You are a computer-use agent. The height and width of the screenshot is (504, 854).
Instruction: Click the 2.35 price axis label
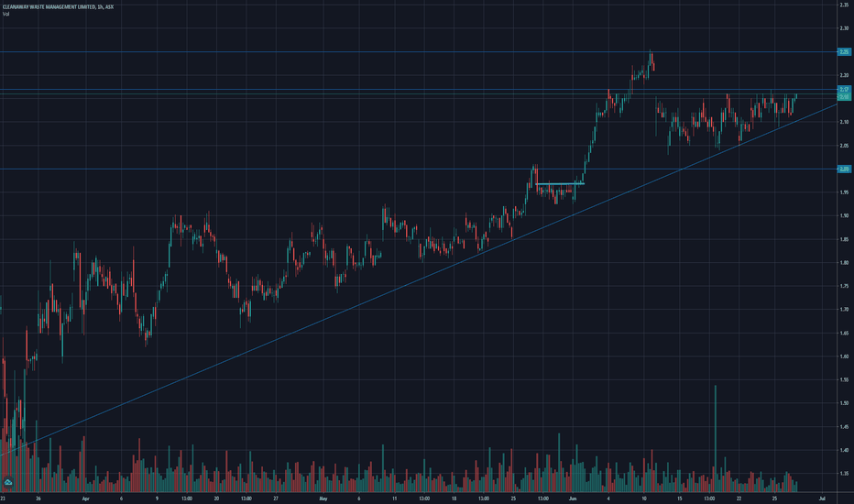844,5
